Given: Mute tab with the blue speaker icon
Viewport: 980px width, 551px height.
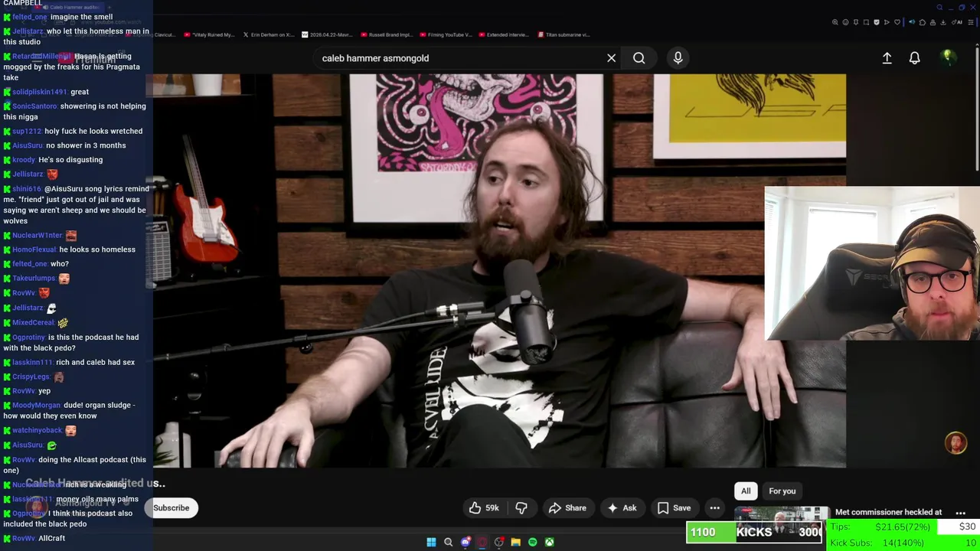Looking at the screenshot, I should pos(912,22).
